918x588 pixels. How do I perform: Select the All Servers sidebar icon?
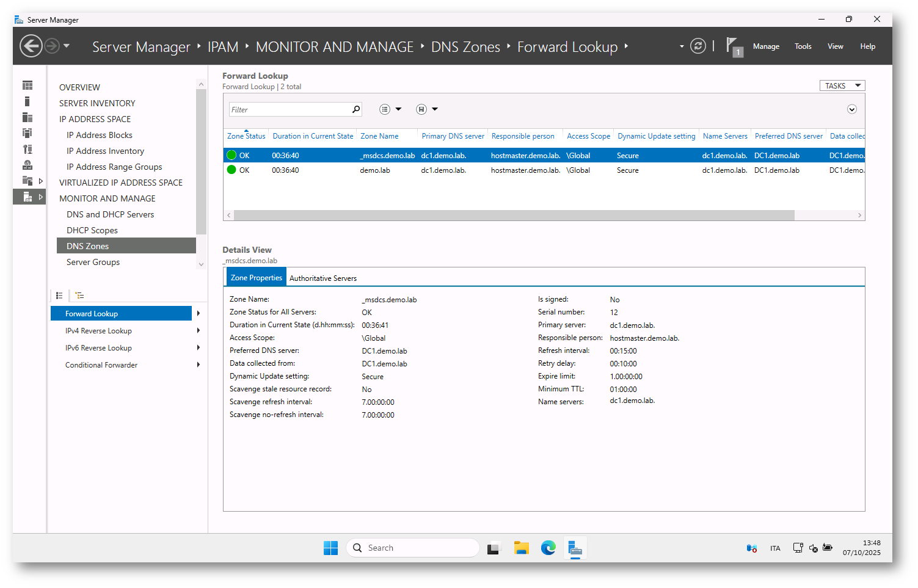click(27, 117)
